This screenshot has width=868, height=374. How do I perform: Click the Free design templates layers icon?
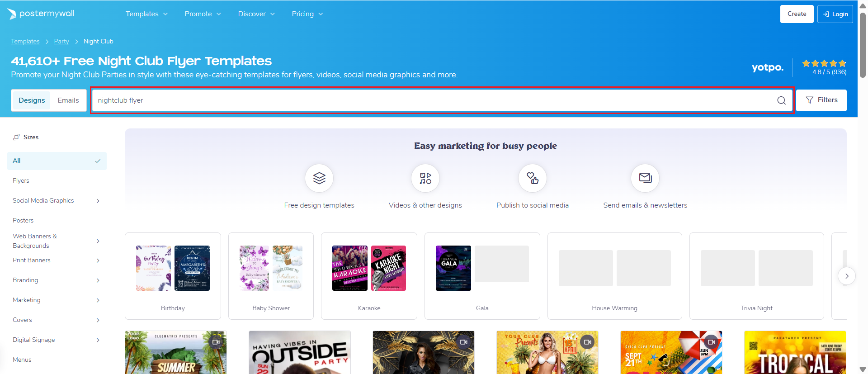[x=319, y=178]
